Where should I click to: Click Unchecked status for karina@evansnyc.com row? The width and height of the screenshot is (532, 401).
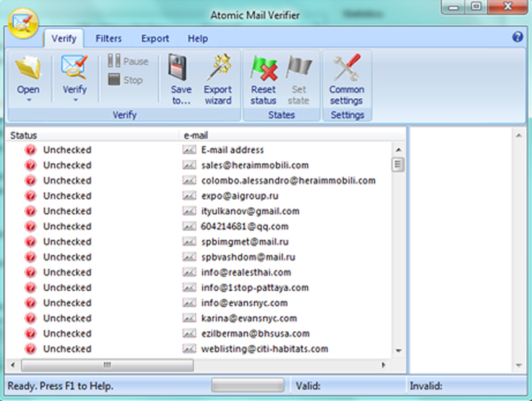coord(67,318)
